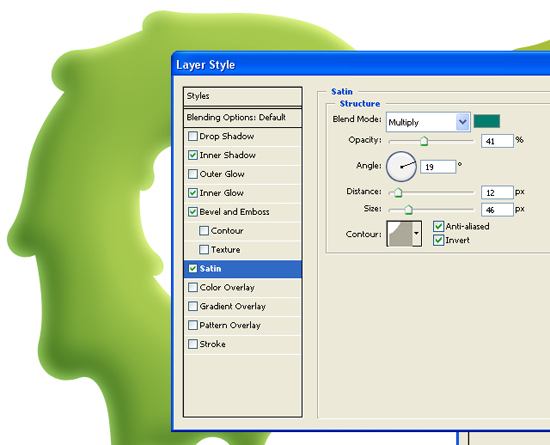550x445 pixels.
Task: Click the Distance slider handle
Action: click(398, 193)
